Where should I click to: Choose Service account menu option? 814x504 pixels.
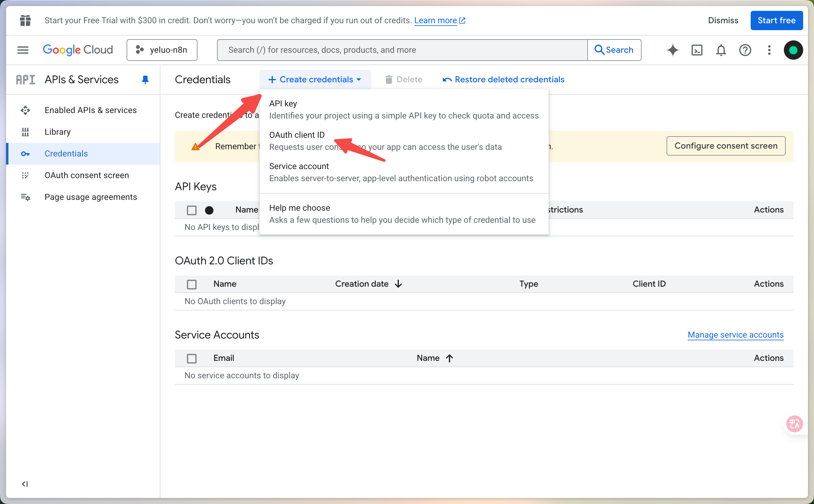tap(299, 166)
